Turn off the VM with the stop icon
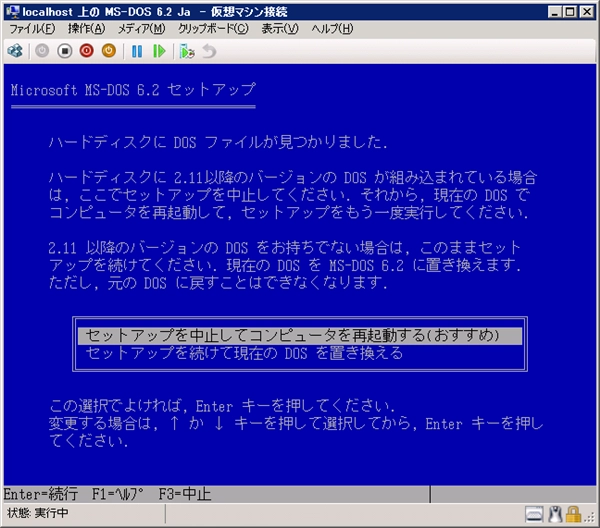 coord(65,51)
